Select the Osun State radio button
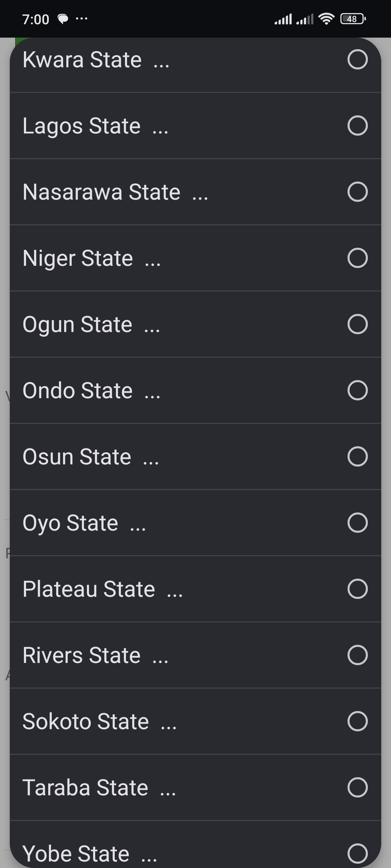Screen dimensions: 391x868 coord(357,456)
